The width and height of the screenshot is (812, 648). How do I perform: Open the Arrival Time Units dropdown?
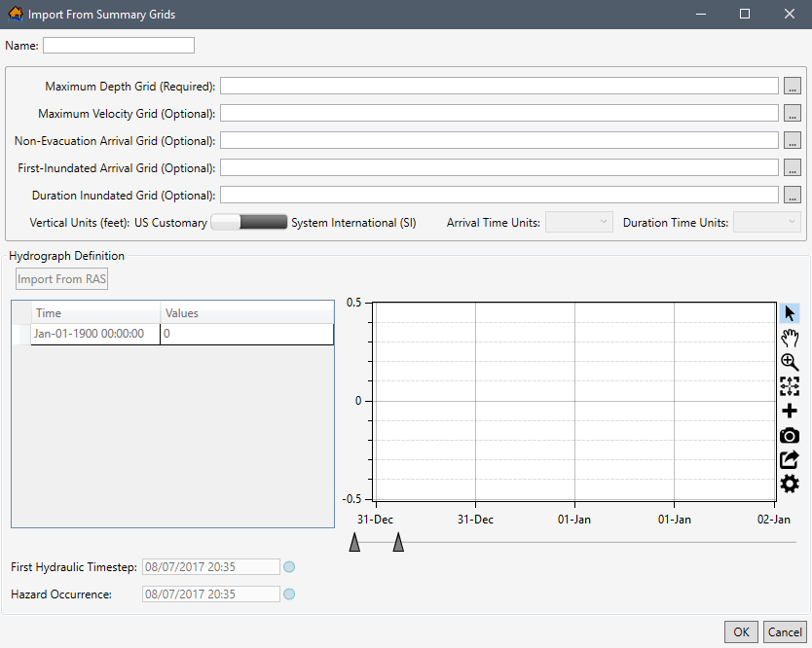(578, 222)
